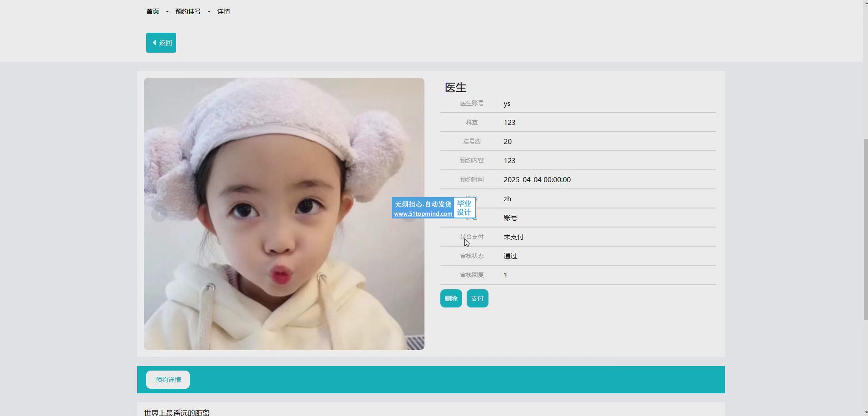This screenshot has width=868, height=416.
Task: Select the 预约详情 tab
Action: point(168,380)
